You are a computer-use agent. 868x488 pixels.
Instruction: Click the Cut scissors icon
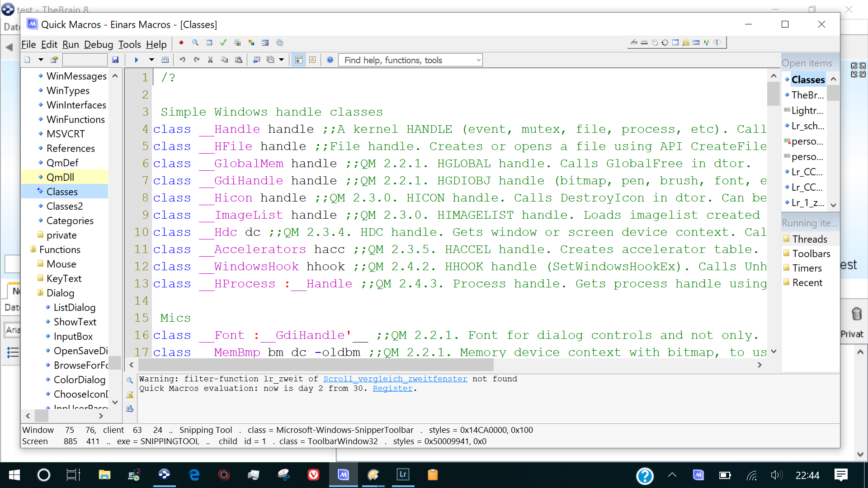pyautogui.click(x=210, y=60)
